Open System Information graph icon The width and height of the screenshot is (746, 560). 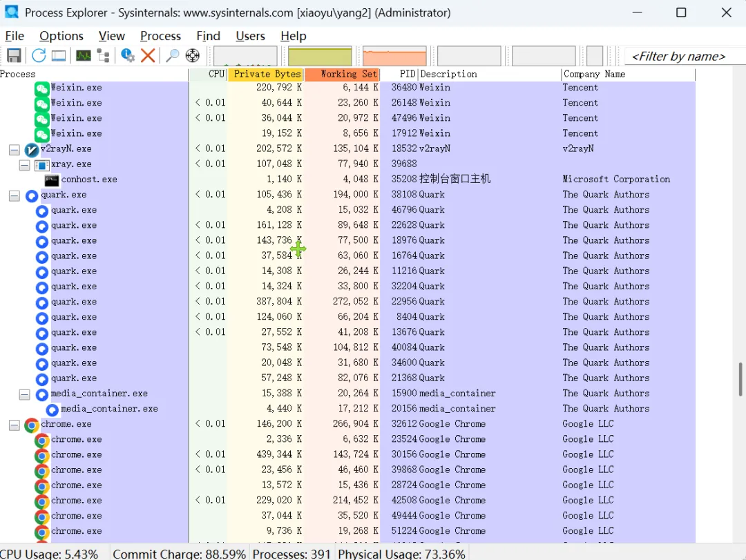tap(84, 56)
